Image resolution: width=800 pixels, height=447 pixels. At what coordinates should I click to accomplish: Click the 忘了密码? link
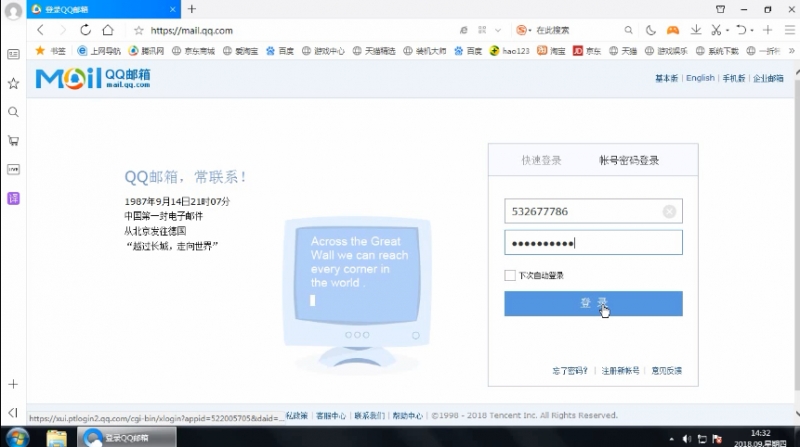click(x=570, y=370)
